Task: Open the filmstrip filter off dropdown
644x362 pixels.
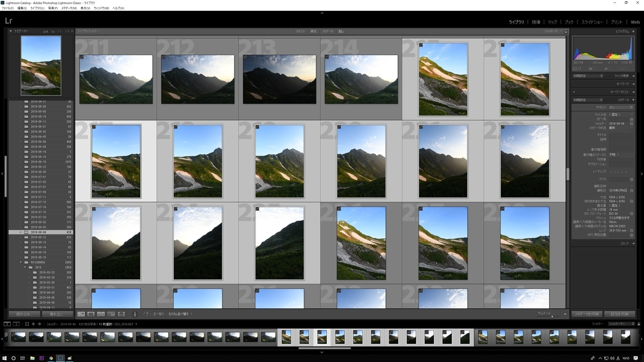Action: point(621,324)
